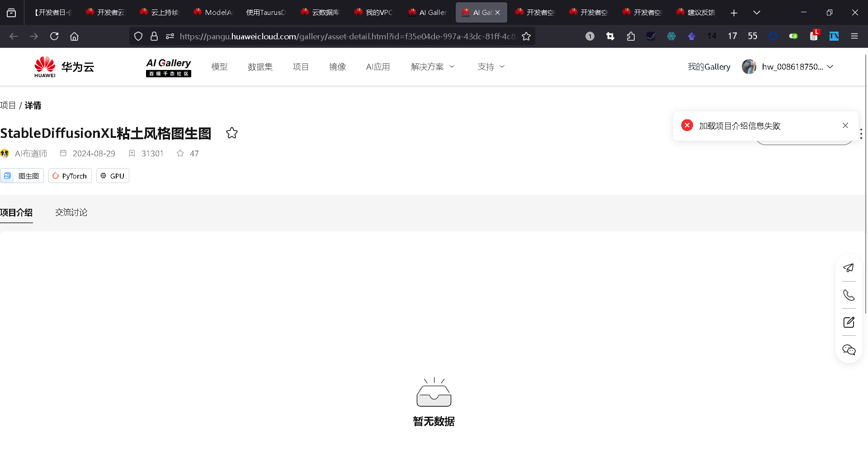
Task: Switch to the 云数据库 browser tab
Action: tap(320, 13)
